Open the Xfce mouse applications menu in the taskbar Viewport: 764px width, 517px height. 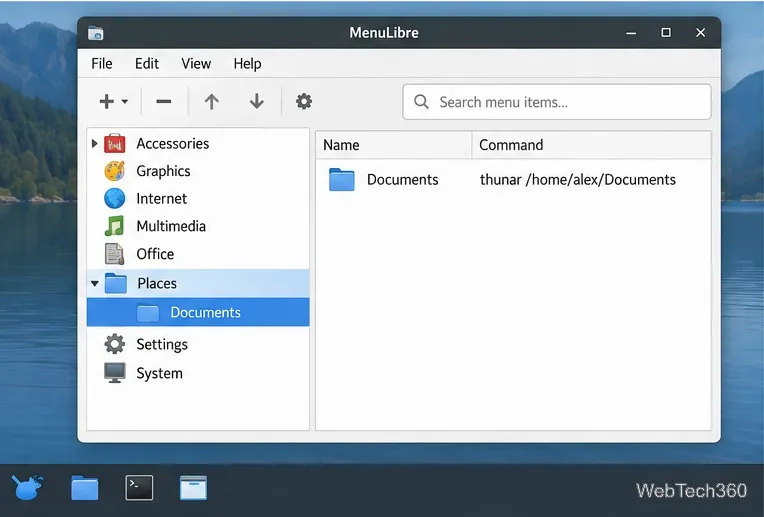coord(27,487)
